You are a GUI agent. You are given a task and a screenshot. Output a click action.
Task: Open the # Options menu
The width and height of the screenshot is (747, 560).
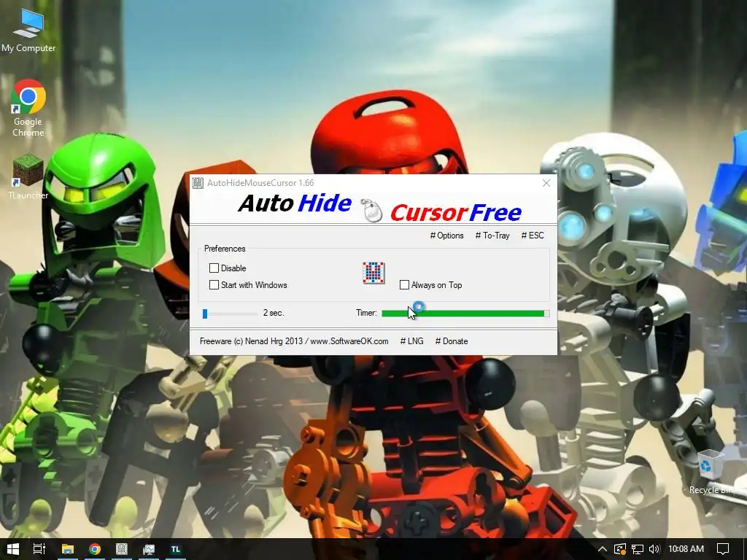(x=447, y=236)
